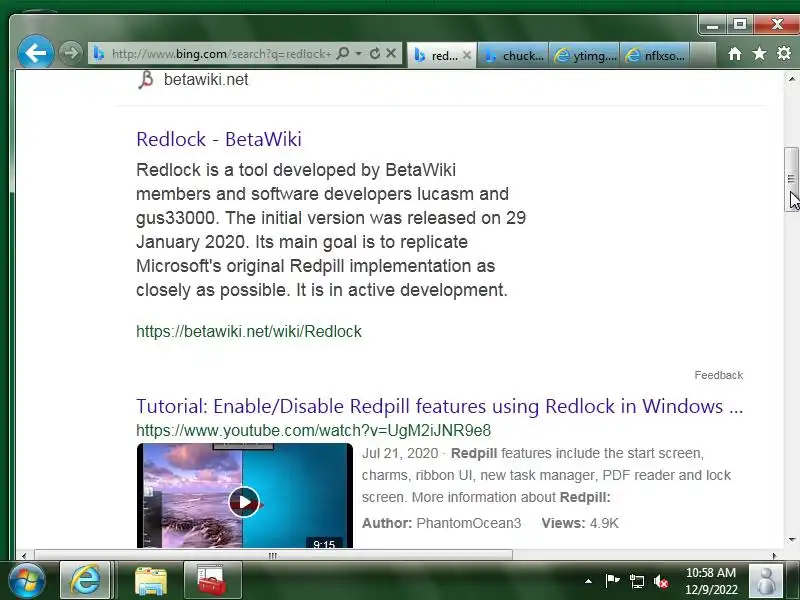Click the browser Forward arrow button
Image resolution: width=800 pixels, height=600 pixels.
70,53
